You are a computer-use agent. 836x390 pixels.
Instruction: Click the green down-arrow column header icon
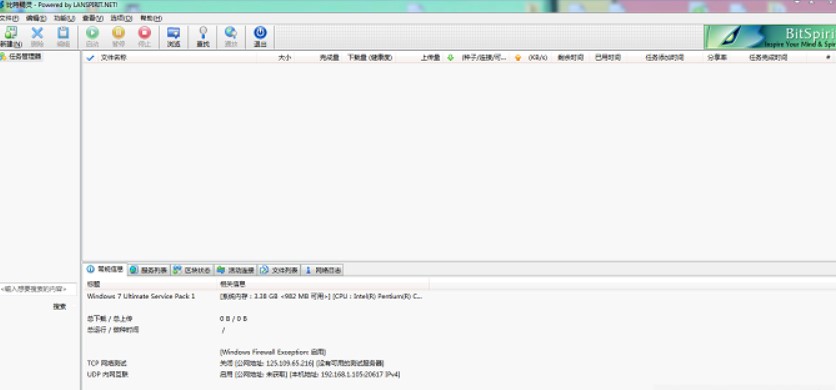pos(450,58)
